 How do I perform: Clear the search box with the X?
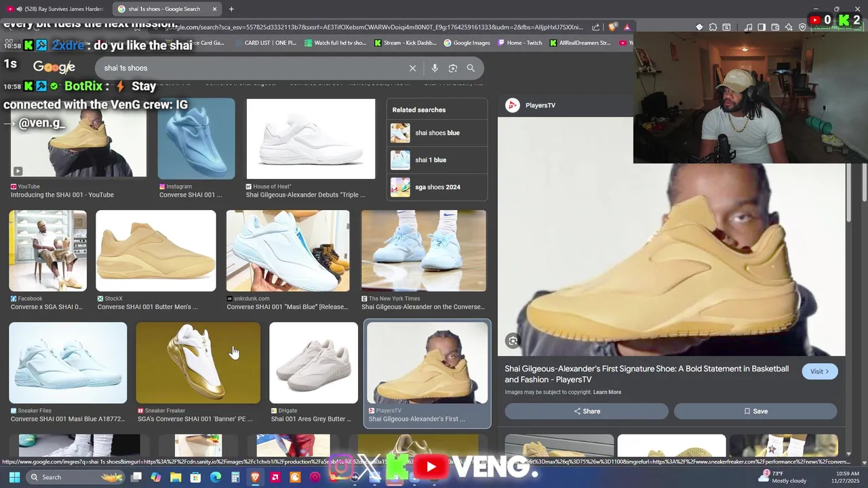(412, 68)
